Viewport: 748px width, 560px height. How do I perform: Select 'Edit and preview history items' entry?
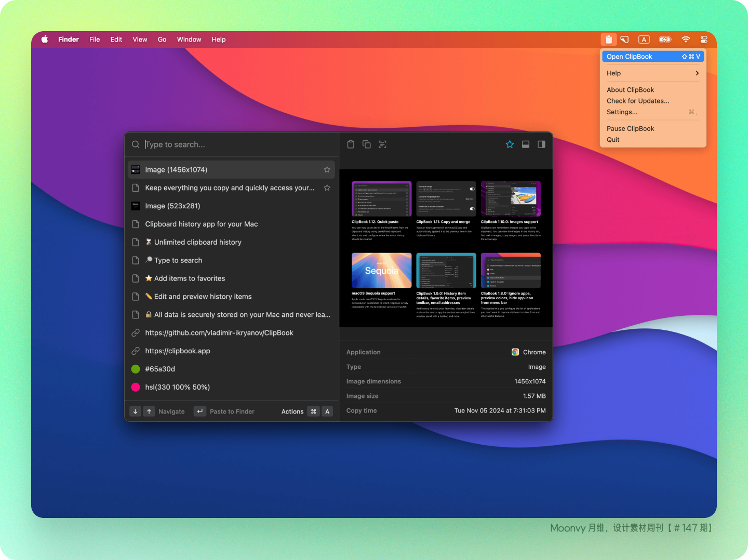pos(231,297)
